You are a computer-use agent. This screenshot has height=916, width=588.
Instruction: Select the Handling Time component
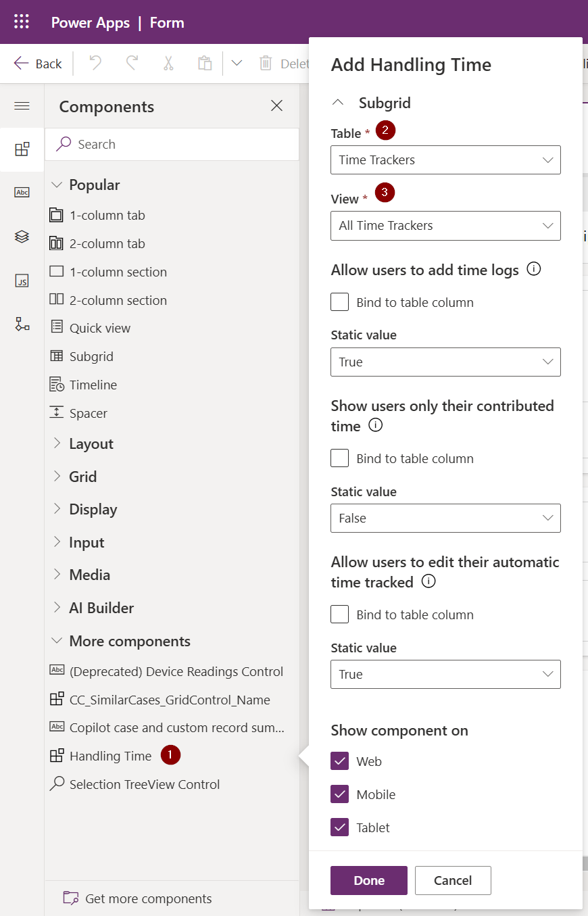click(110, 756)
